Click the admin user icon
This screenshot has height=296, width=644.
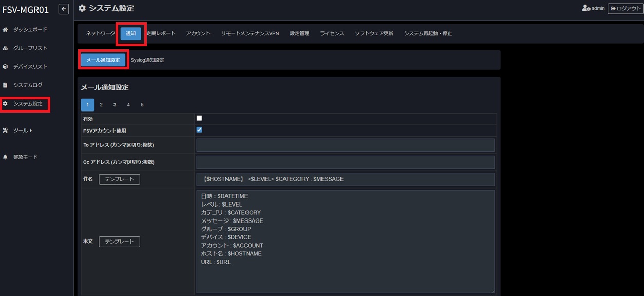(586, 8)
